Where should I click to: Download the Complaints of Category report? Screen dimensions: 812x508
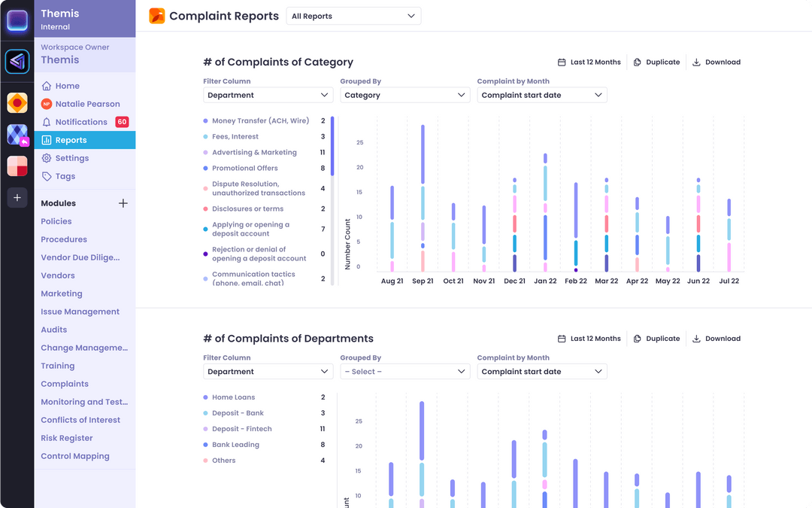[716, 62]
